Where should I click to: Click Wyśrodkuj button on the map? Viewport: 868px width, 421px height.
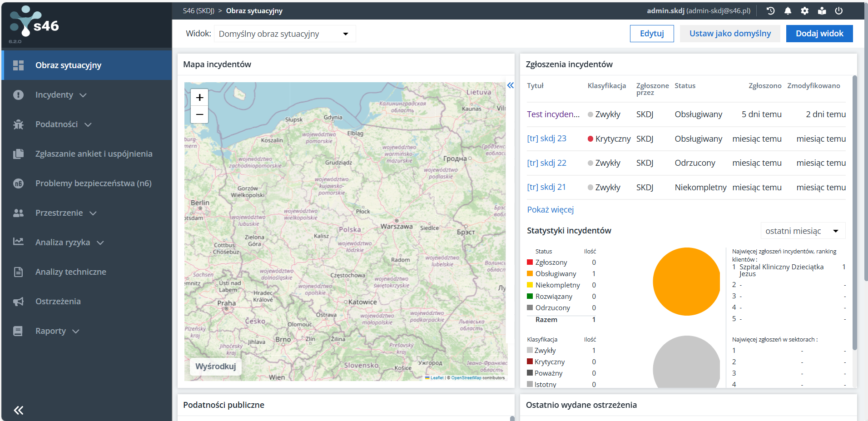click(215, 367)
